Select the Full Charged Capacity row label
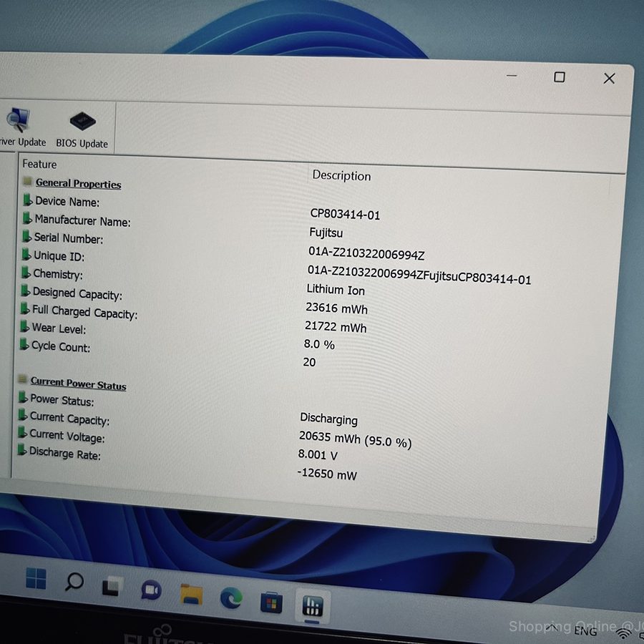 pyautogui.click(x=85, y=312)
